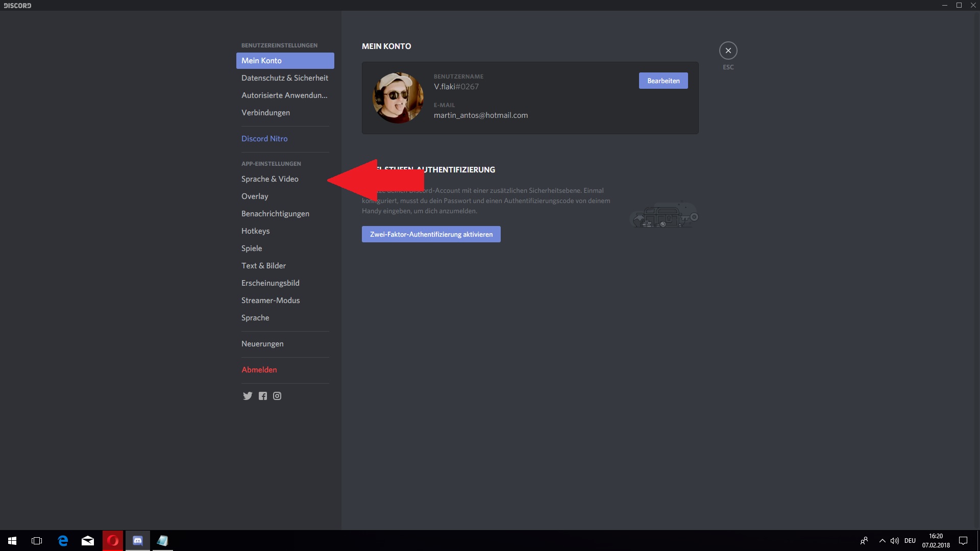980x551 pixels.
Task: Minimize the Discord window
Action: 945,5
